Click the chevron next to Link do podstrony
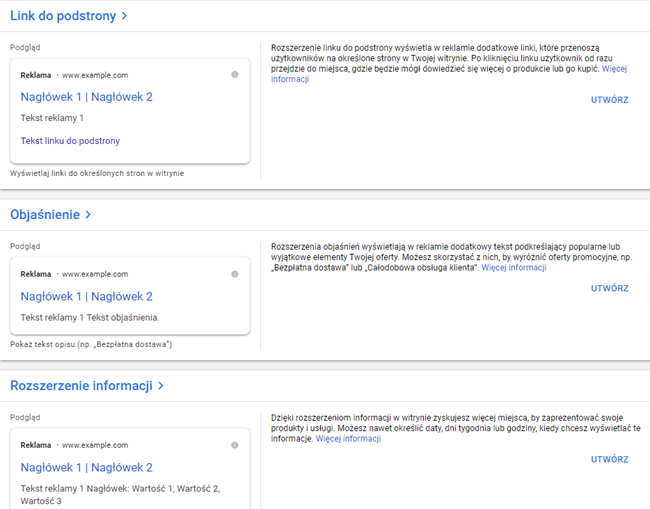This screenshot has height=509, width=650. coord(124,16)
